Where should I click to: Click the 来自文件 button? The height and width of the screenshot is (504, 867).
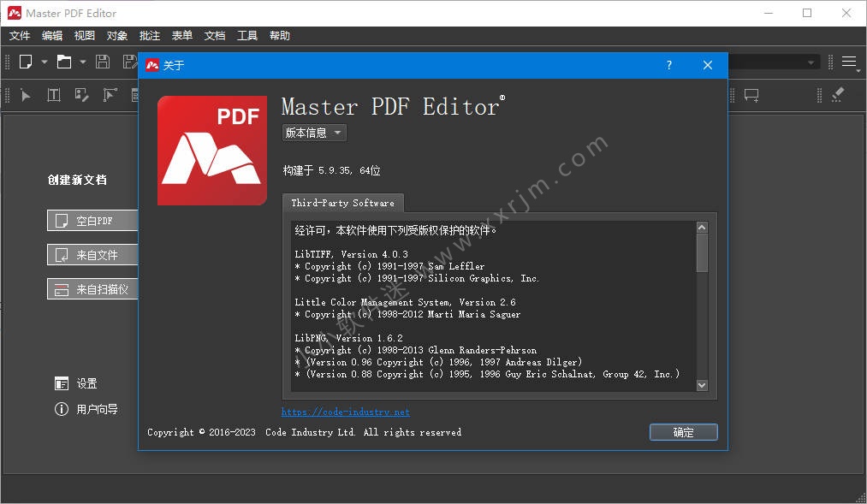(92, 255)
